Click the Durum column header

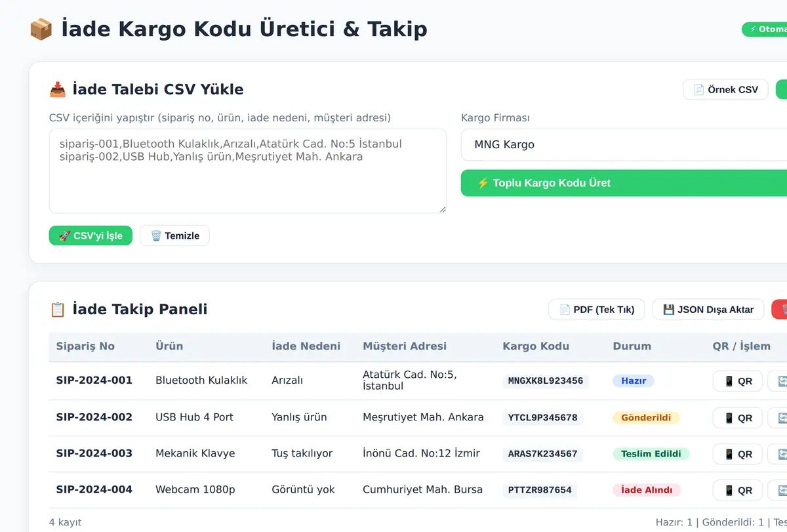point(632,346)
